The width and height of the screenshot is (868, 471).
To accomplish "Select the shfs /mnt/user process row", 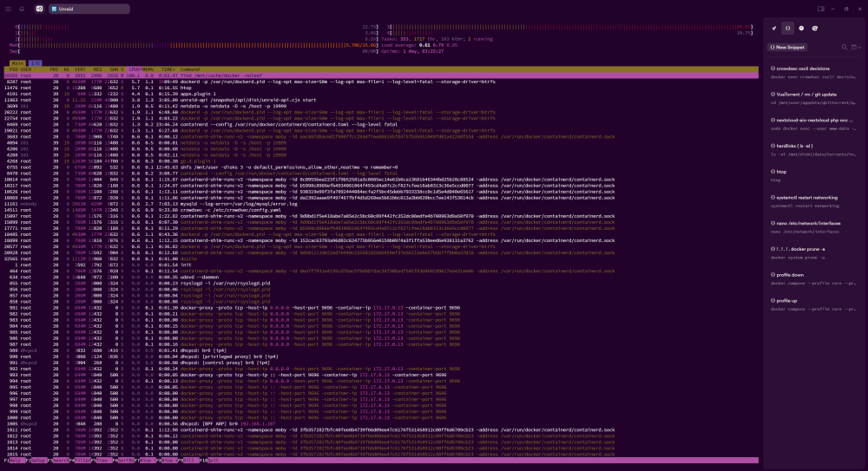I will pos(381,167).
